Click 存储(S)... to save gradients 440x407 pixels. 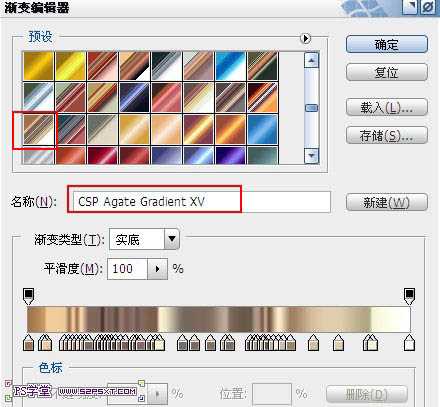point(387,135)
